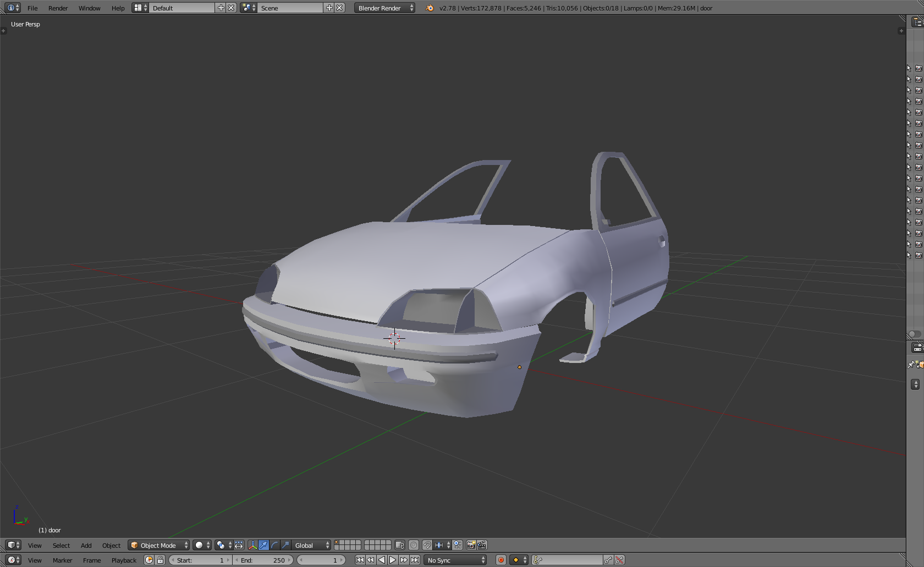Toggle automatic keyframe record button
924x567 pixels.
coord(501,560)
